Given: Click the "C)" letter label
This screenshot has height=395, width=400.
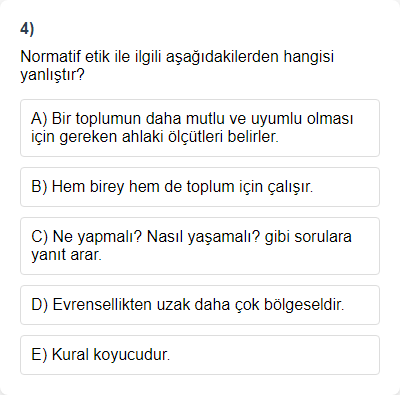Looking at the screenshot, I should 40,237.
